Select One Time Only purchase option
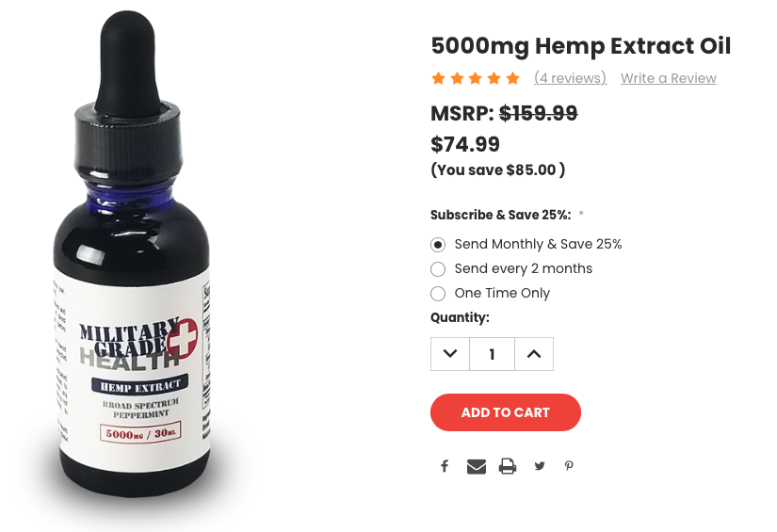Screen dimensions: 777x532 point(490,293)
